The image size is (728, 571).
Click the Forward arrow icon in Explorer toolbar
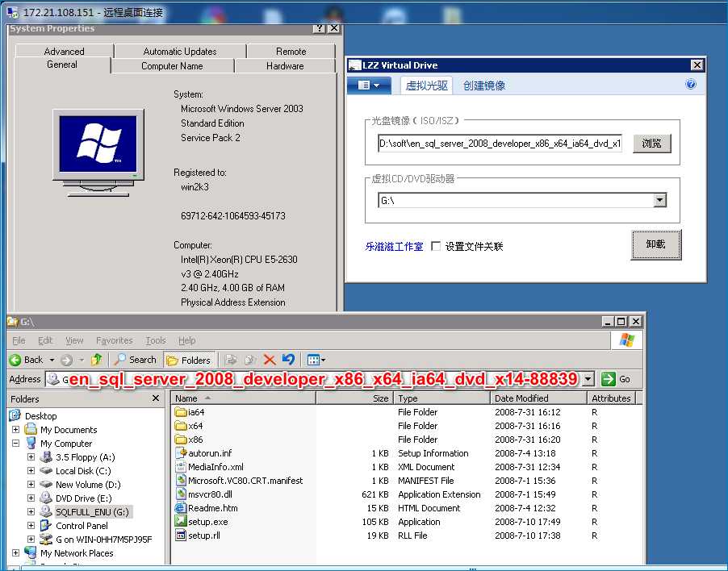point(67,360)
